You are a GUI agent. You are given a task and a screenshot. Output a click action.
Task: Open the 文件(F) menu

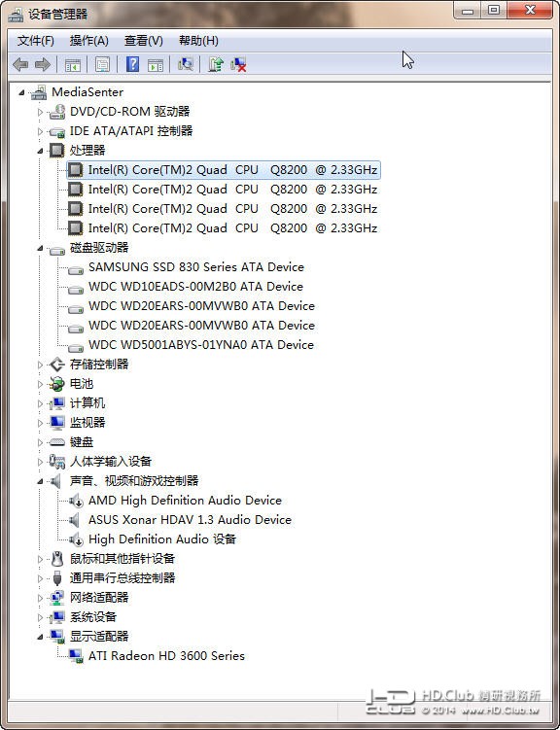[x=35, y=41]
